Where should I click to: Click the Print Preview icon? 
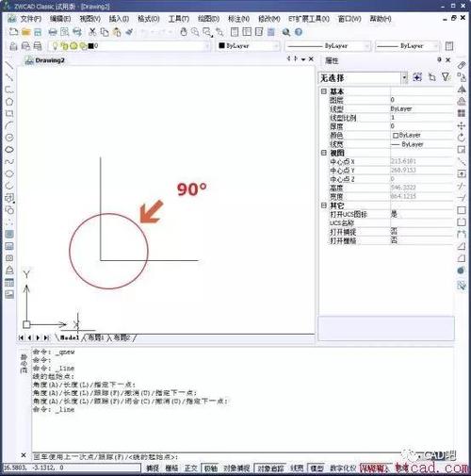coord(65,32)
